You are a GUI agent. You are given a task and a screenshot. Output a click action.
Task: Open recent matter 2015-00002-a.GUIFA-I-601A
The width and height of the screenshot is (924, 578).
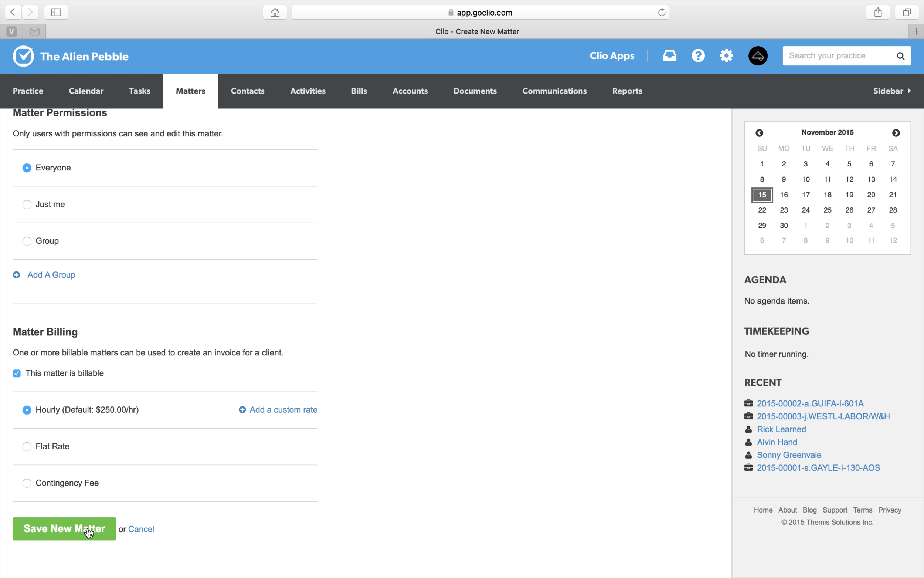[810, 403]
